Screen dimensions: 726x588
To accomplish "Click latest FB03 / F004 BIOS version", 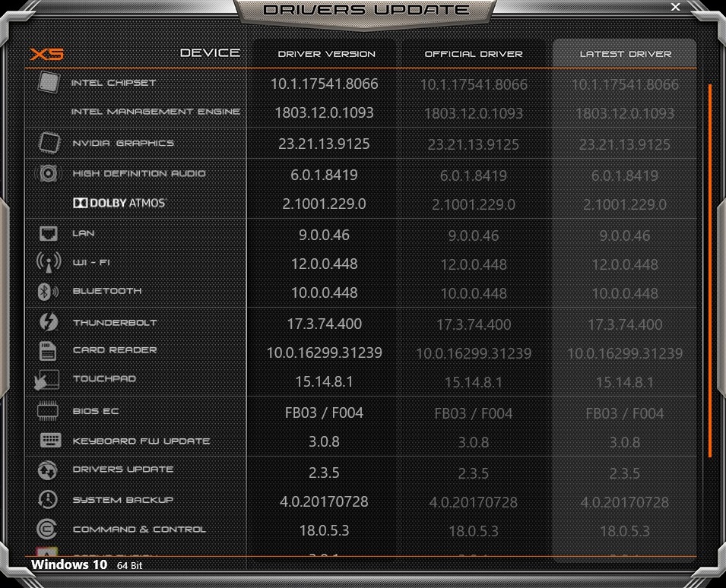I will coord(625,413).
